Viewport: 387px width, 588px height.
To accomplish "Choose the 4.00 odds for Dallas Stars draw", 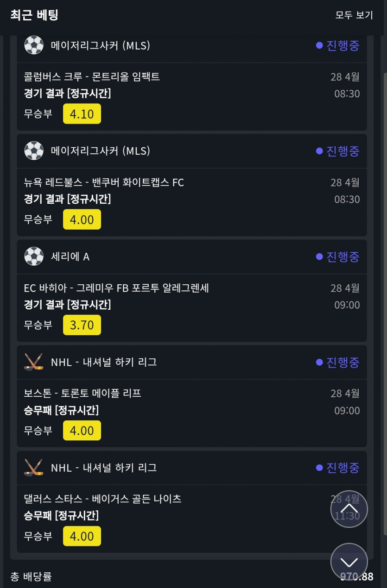I will (82, 536).
